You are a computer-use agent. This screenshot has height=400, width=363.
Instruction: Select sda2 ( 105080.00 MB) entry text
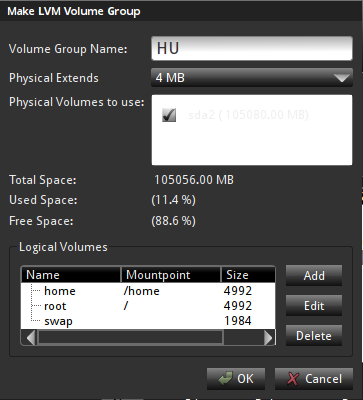pos(248,115)
